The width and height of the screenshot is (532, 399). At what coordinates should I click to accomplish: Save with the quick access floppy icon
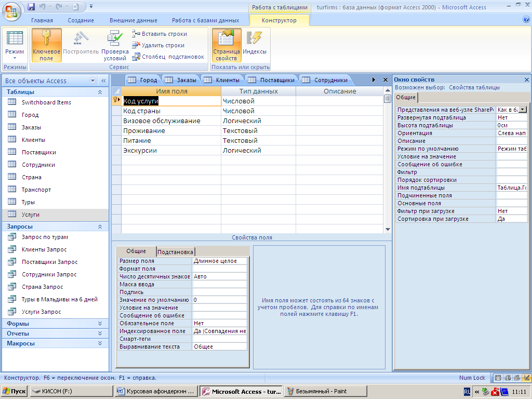31,6
